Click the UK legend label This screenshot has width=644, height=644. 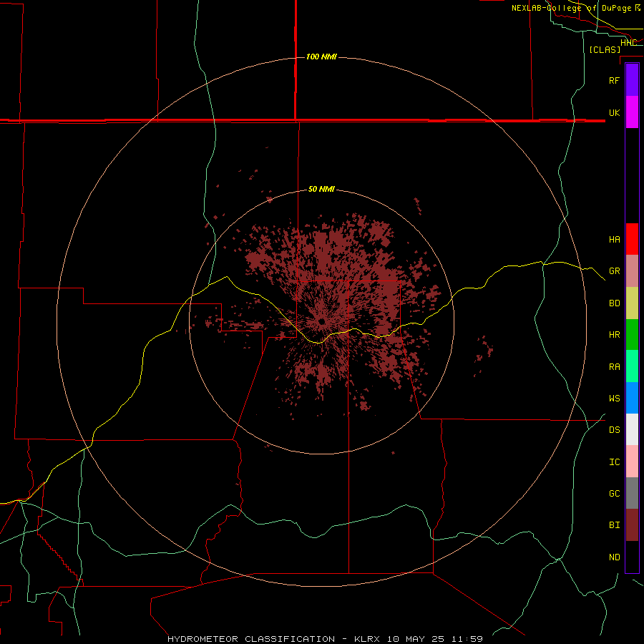point(614,112)
